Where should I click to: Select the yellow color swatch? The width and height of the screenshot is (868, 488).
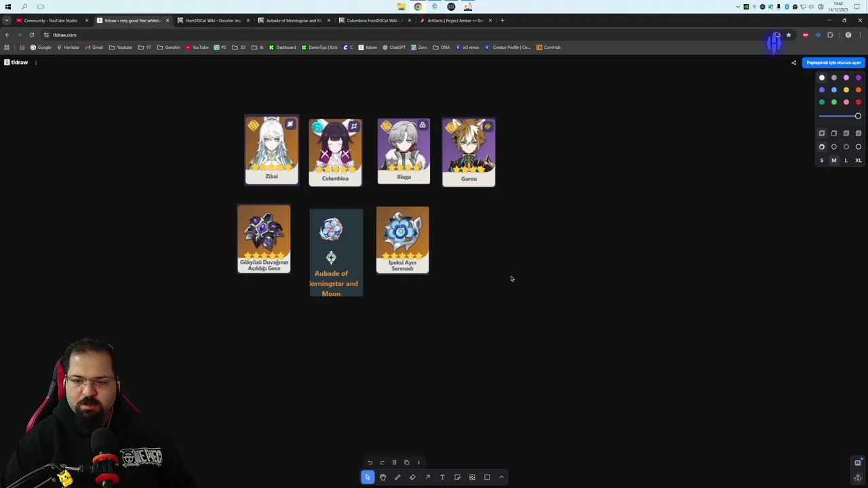[846, 90]
